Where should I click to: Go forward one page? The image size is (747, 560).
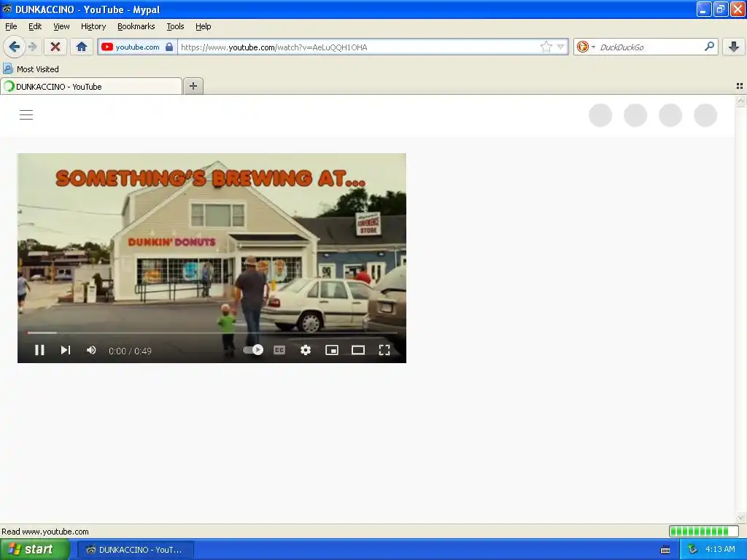[x=32, y=47]
